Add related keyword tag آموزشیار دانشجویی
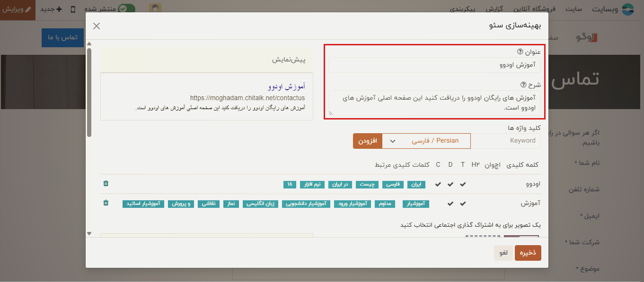The height and width of the screenshot is (282, 644). [x=306, y=204]
